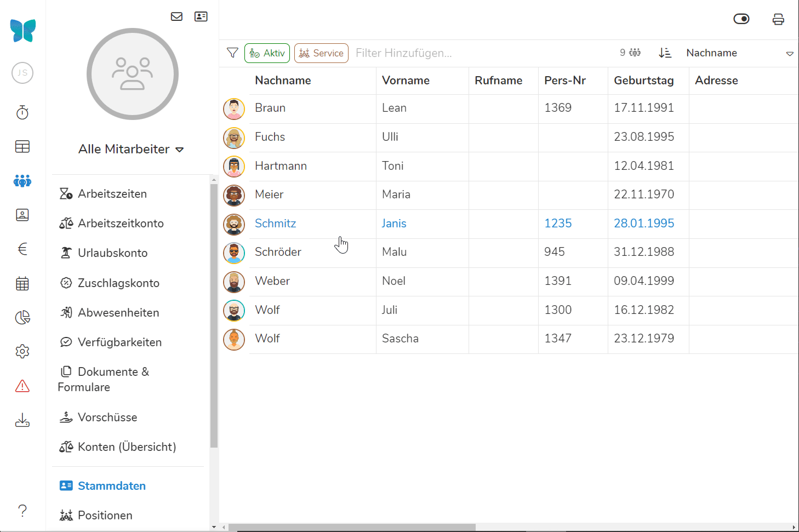Click the envelope mail icon

(x=176, y=16)
